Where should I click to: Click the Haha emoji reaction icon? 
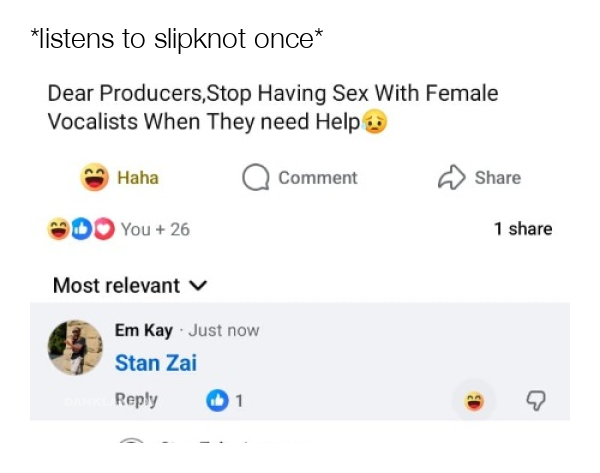(x=95, y=178)
